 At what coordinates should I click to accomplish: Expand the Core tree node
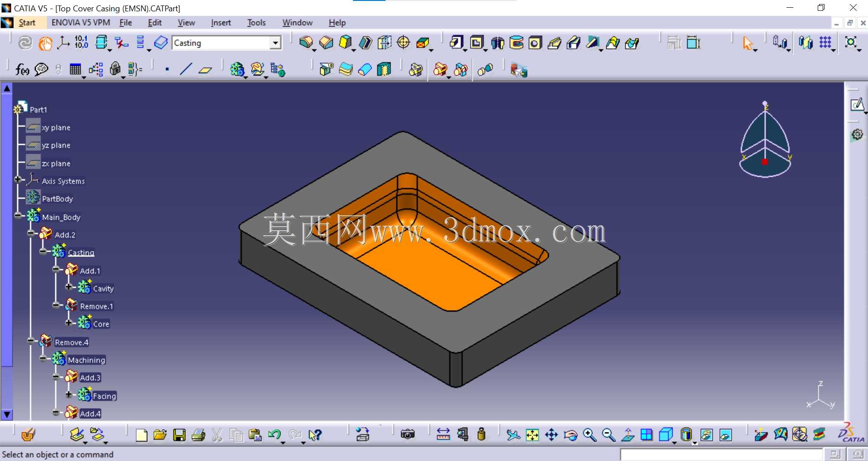[x=68, y=323]
